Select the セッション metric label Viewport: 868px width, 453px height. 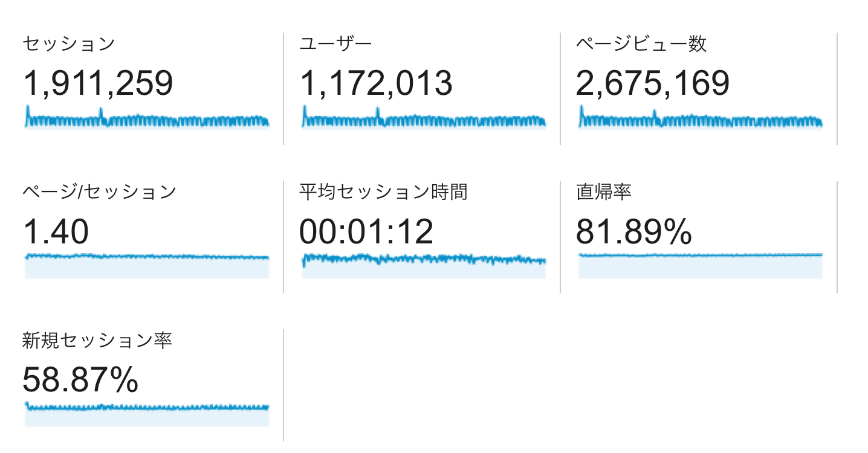(68, 44)
